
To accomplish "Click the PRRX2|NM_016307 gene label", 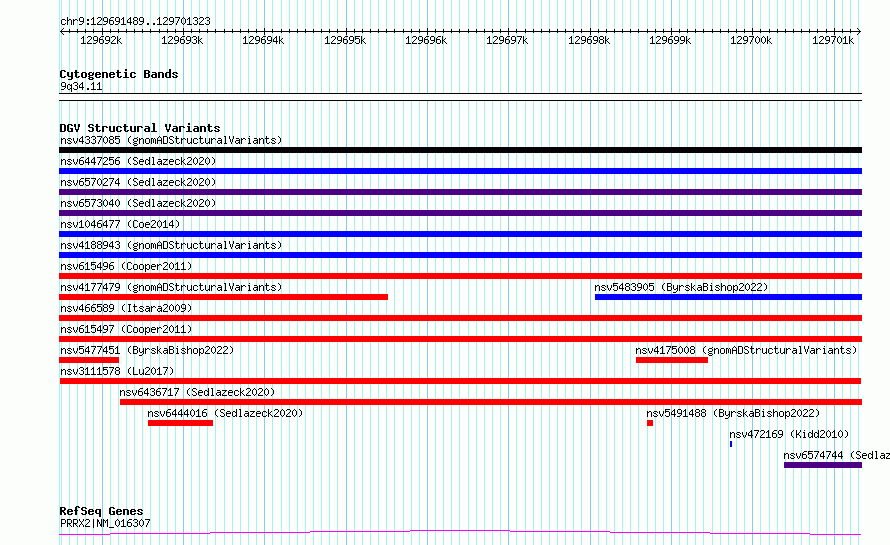I will 105,523.
